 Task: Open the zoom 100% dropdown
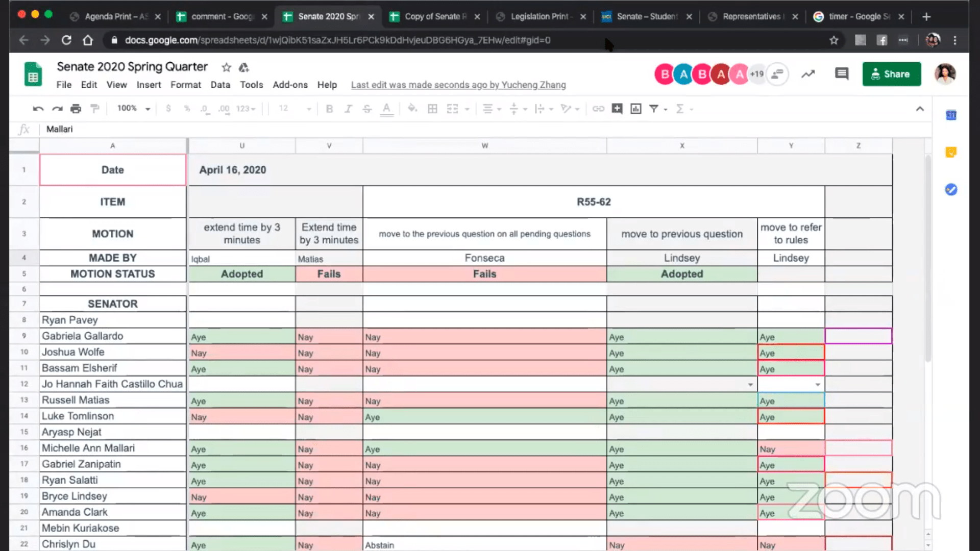click(134, 109)
